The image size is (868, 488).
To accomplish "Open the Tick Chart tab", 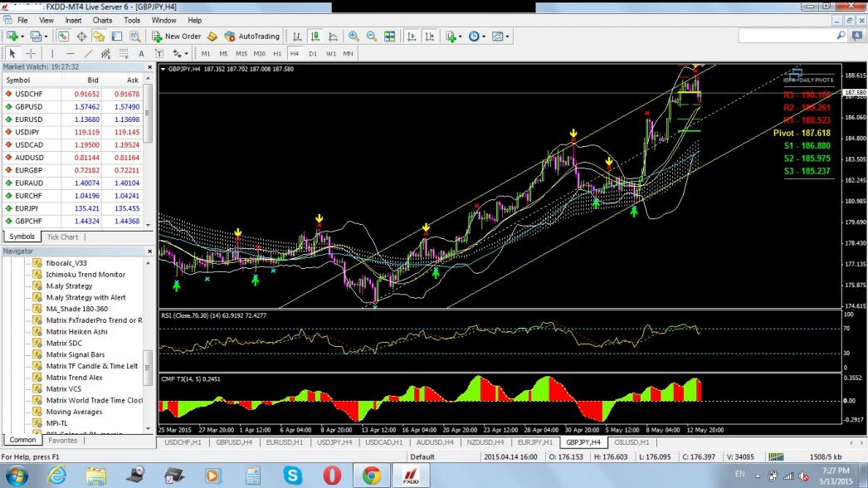I will (x=62, y=237).
